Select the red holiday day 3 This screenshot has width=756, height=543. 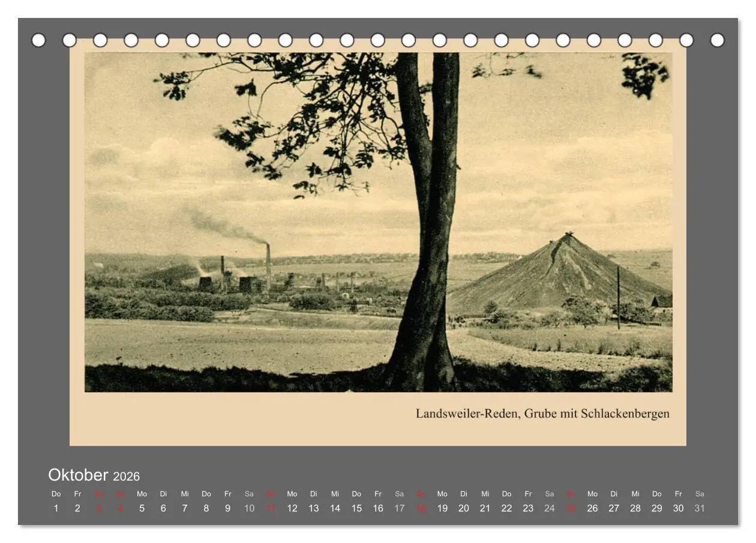(99, 508)
